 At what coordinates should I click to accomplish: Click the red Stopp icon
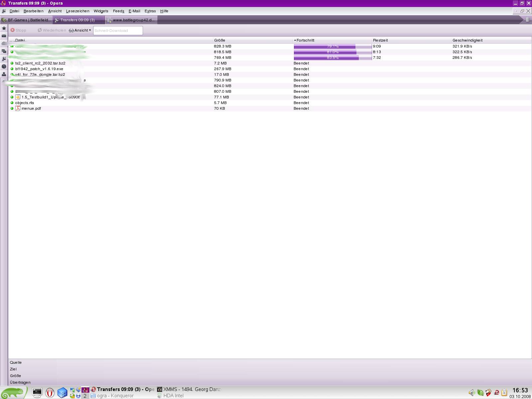click(12, 30)
